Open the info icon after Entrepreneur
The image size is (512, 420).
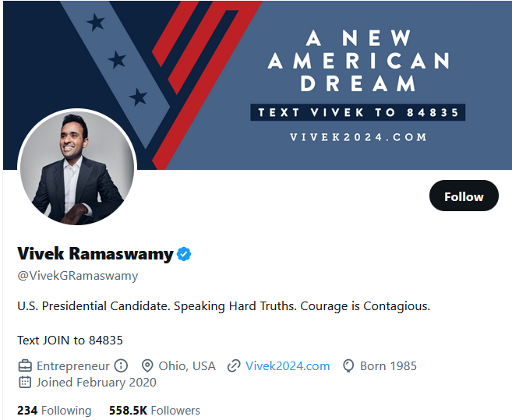121,365
